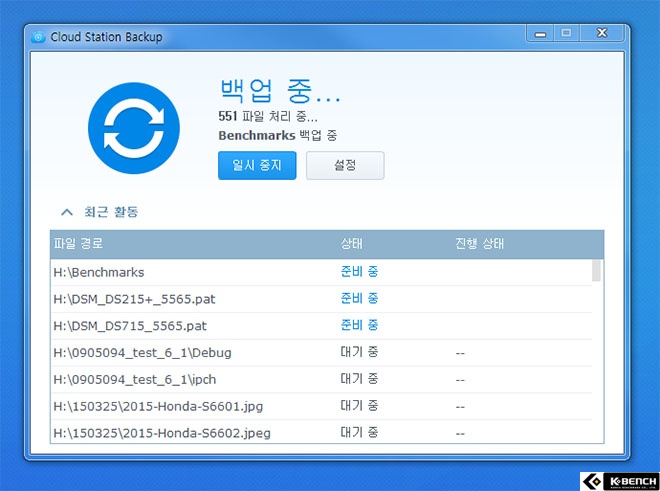Click the 백업 중... heading
660x491 pixels.
click(x=279, y=91)
